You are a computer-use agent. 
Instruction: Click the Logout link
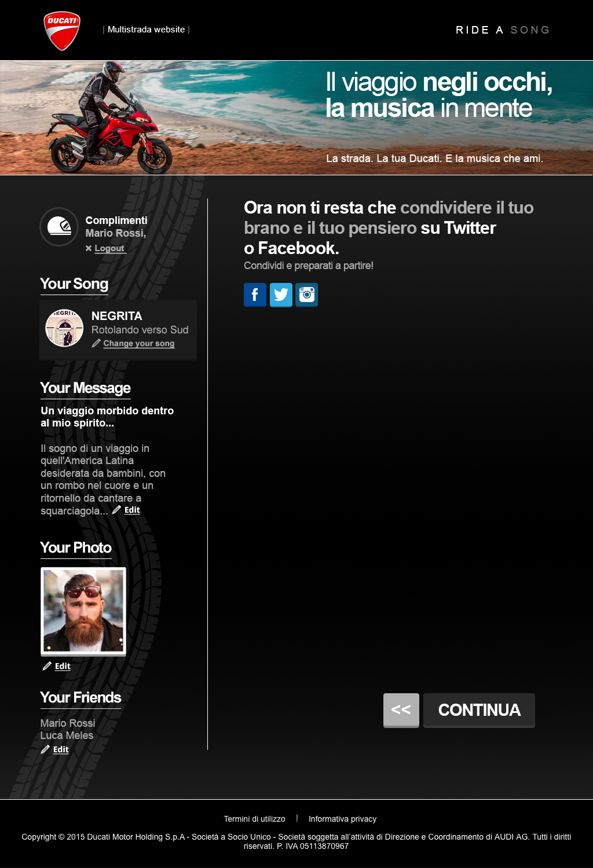[109, 248]
